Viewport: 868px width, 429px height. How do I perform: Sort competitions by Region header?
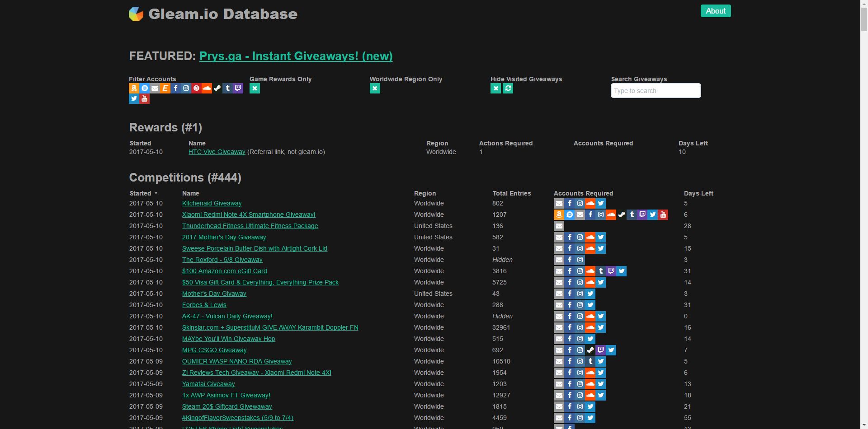[x=425, y=193]
